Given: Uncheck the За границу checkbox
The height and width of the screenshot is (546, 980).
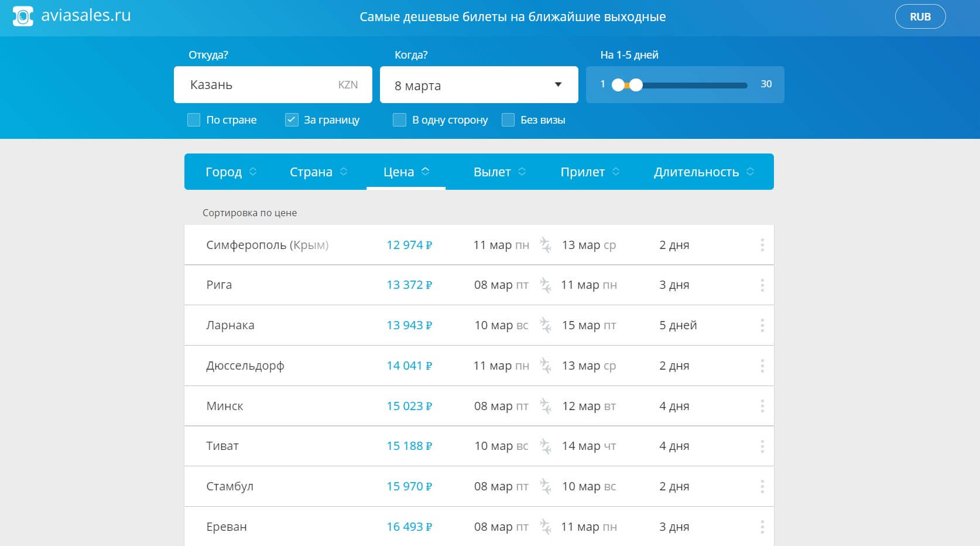Looking at the screenshot, I should pyautogui.click(x=292, y=120).
